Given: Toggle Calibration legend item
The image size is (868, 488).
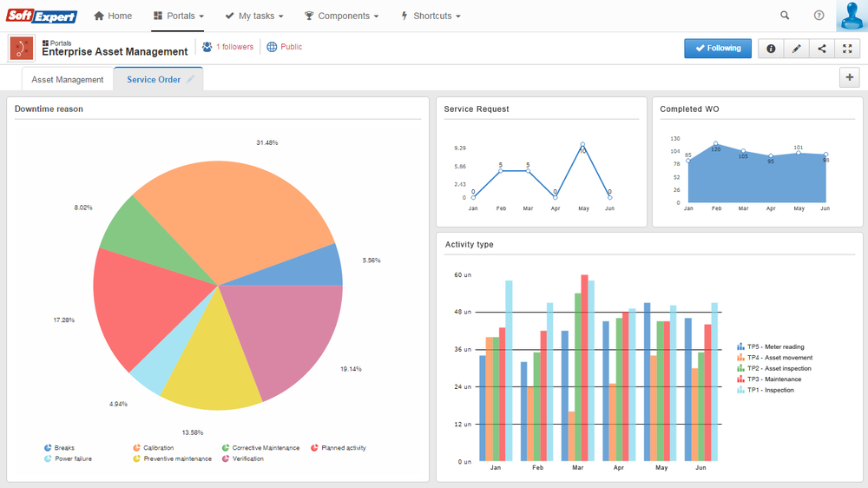Looking at the screenshot, I should click(154, 447).
